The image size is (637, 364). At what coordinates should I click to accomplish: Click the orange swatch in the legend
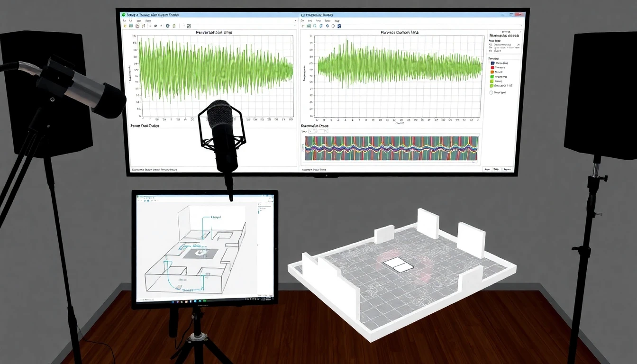point(492,72)
